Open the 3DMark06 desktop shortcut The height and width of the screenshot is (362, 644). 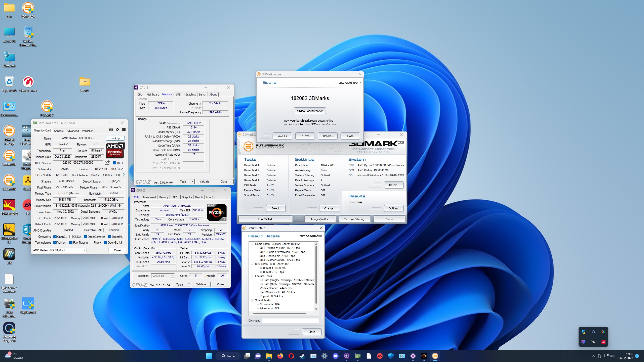(28, 10)
